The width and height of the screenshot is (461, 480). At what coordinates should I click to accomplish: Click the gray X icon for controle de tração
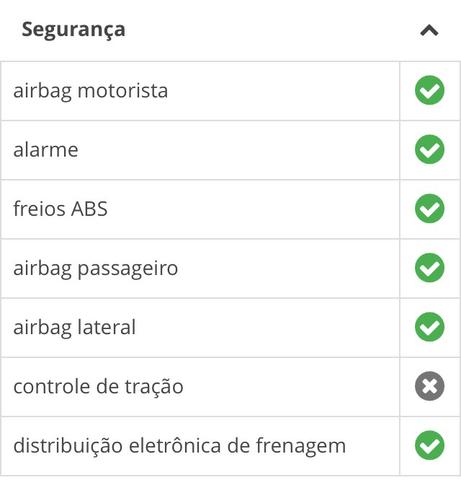[x=429, y=386]
